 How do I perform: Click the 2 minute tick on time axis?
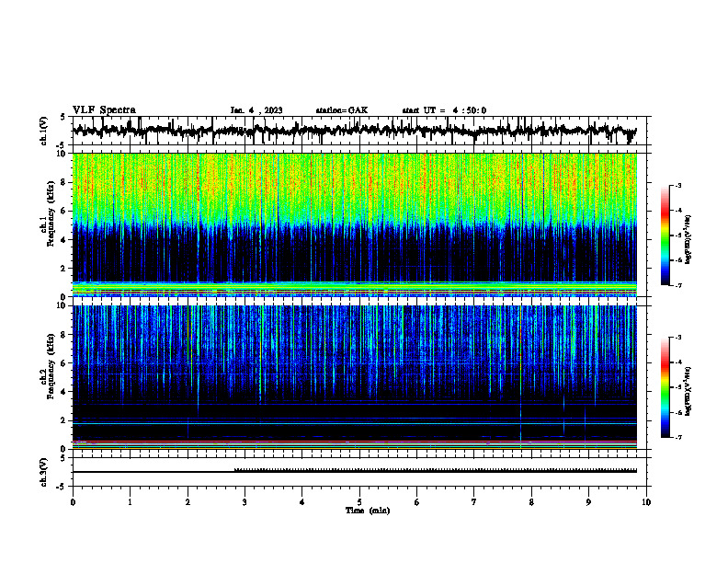[188, 502]
